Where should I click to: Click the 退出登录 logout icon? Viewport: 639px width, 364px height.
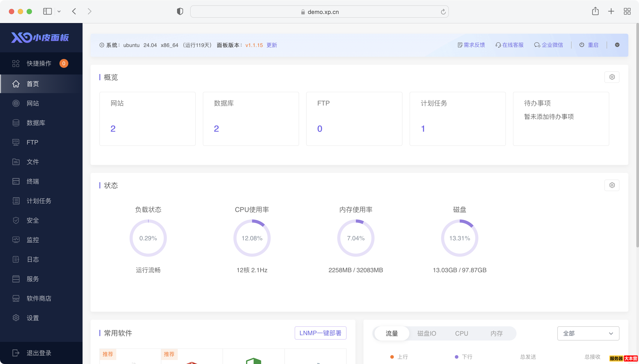(x=16, y=353)
